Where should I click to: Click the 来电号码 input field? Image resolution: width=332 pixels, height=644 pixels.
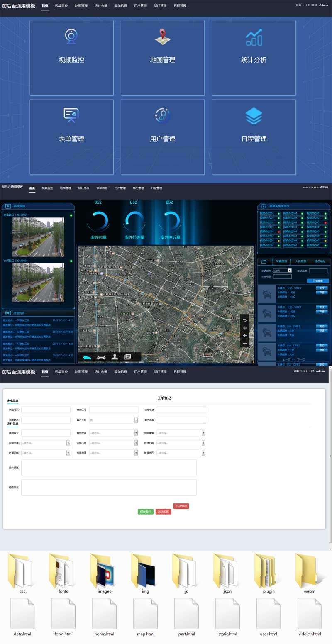pos(46,410)
